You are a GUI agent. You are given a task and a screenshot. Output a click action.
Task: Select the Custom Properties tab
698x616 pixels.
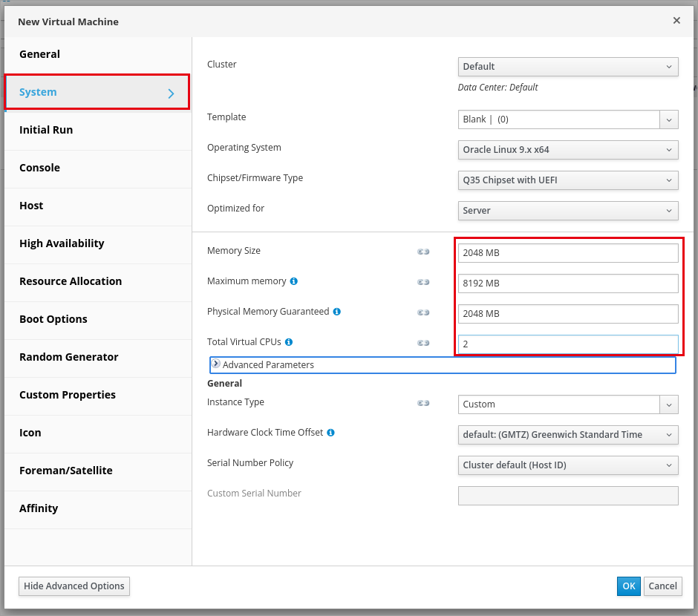pos(98,395)
